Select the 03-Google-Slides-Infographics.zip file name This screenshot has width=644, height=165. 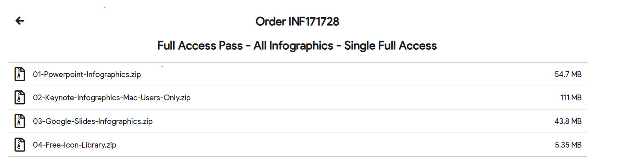[93, 121]
